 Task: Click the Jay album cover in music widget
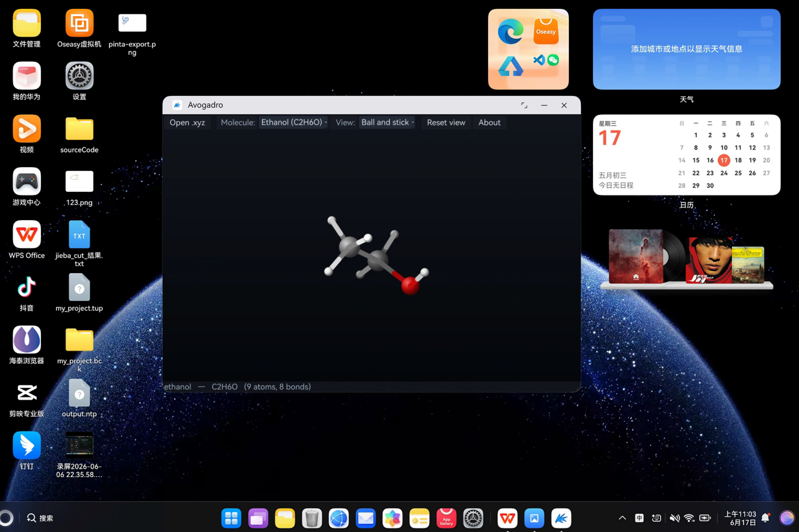708,260
